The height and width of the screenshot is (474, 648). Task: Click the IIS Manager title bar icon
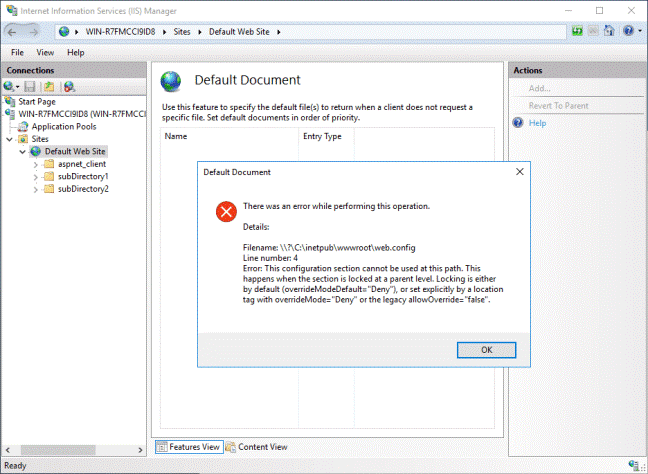[12, 10]
